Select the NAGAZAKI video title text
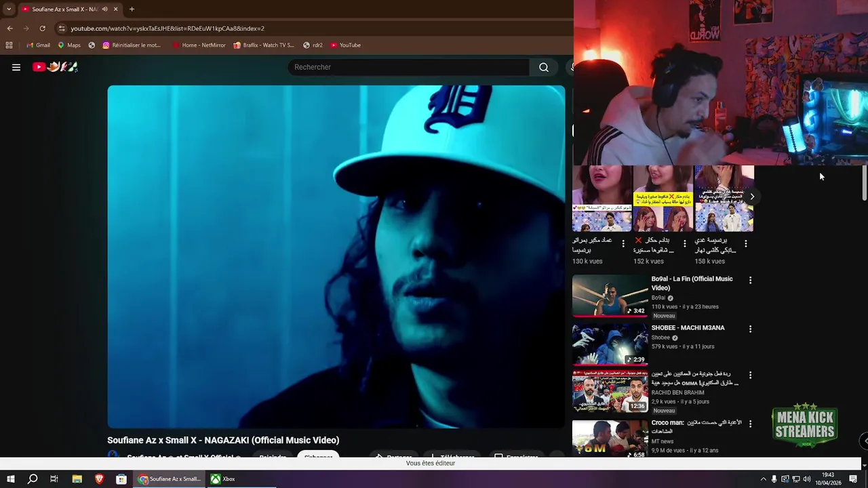Viewport: 868px width, 488px height. (x=223, y=441)
